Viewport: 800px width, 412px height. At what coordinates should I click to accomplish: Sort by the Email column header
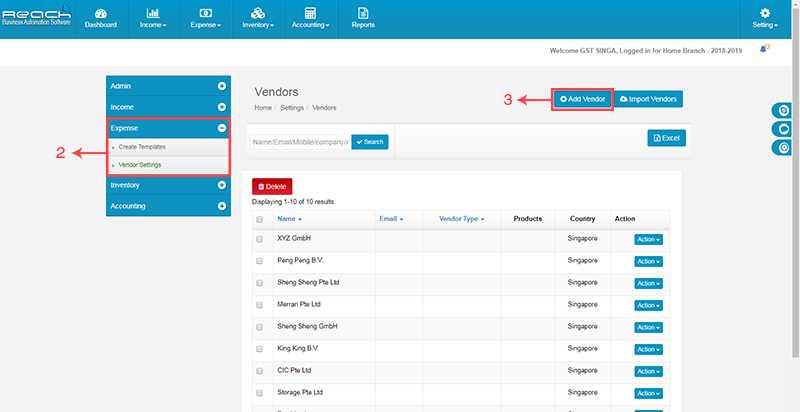391,219
